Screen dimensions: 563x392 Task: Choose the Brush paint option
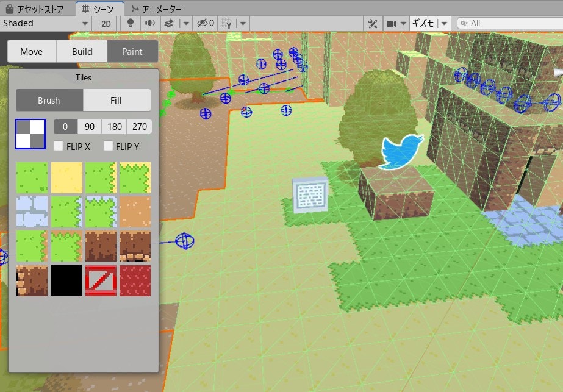49,100
